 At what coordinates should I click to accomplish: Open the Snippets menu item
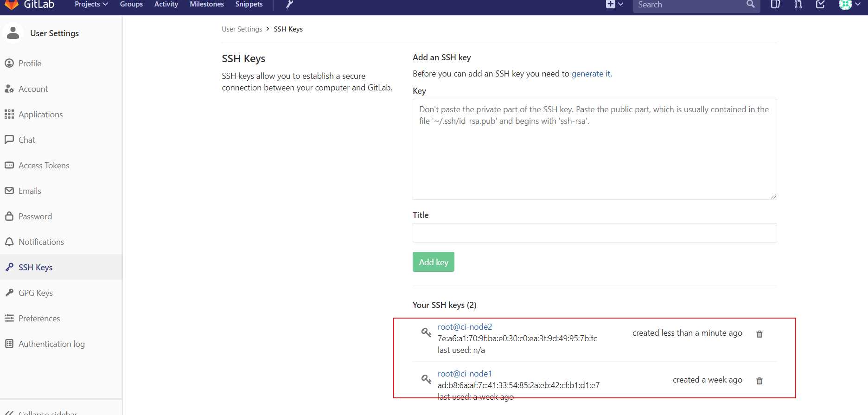[x=249, y=4]
